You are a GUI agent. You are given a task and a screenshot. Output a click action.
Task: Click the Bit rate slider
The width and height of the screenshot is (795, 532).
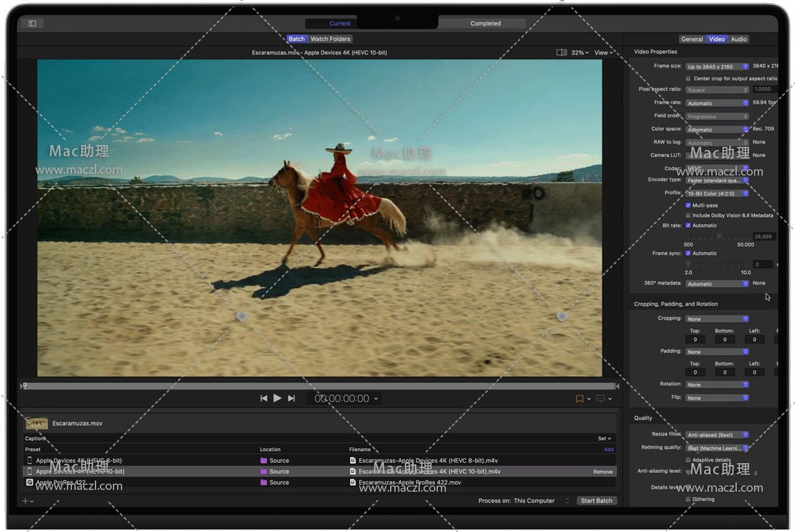point(718,236)
